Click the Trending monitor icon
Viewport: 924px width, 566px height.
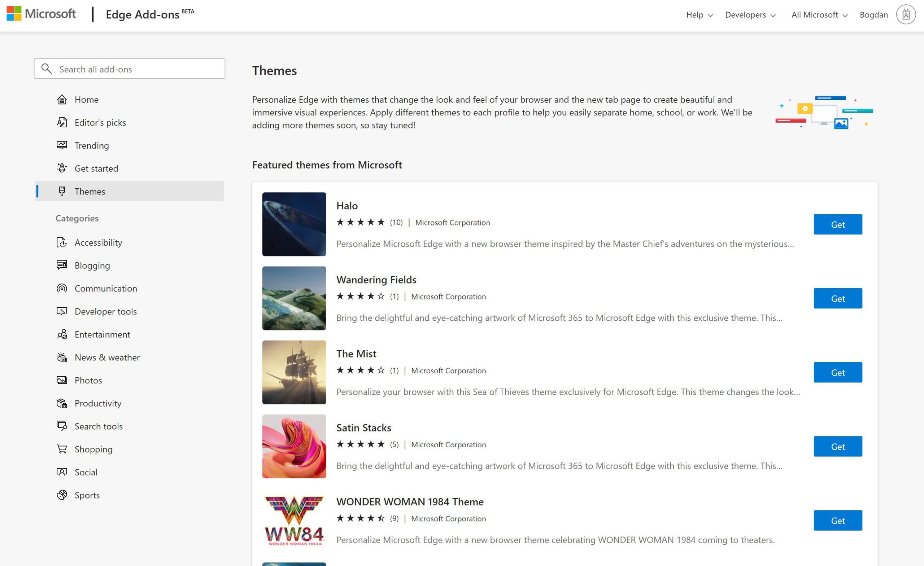(62, 145)
